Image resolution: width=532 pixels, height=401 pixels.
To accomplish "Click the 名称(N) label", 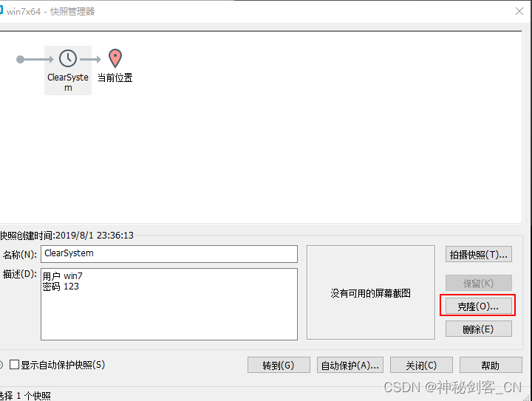I will (x=20, y=254).
